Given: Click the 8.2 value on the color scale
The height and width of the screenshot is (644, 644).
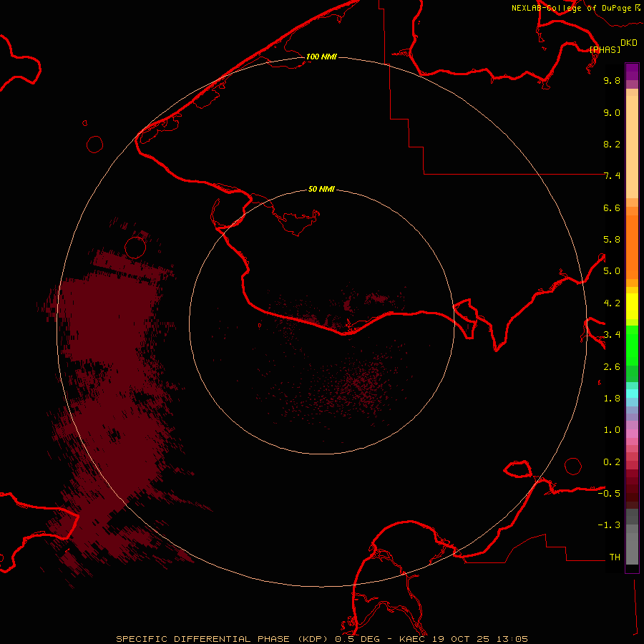Looking at the screenshot, I should coord(612,144).
